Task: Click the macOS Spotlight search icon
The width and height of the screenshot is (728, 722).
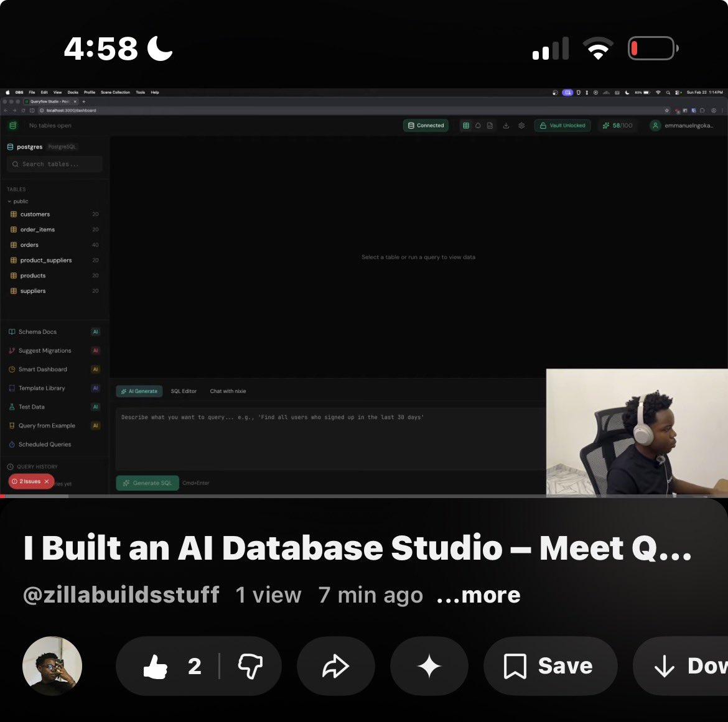Action: coord(668,92)
